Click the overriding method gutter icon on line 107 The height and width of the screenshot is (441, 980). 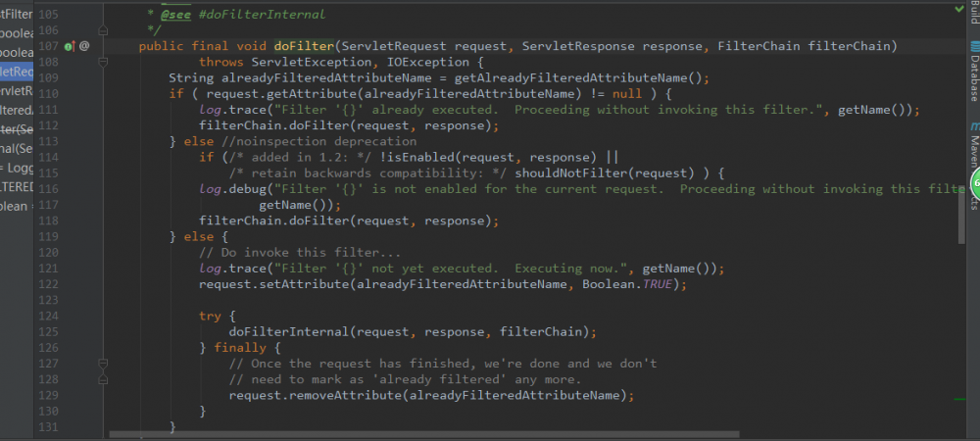click(70, 46)
